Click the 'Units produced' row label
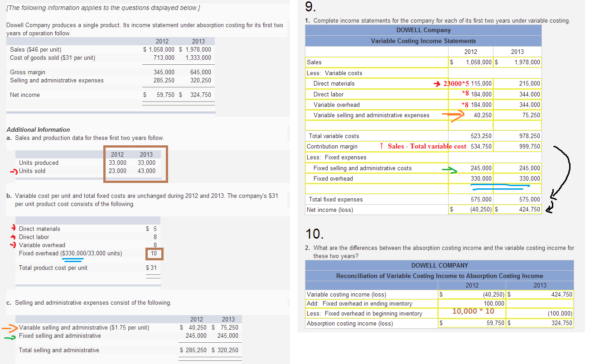 coord(39,163)
